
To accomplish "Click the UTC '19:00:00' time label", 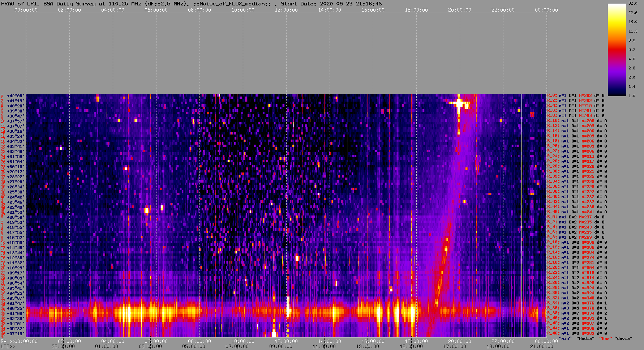I will coord(498,346).
